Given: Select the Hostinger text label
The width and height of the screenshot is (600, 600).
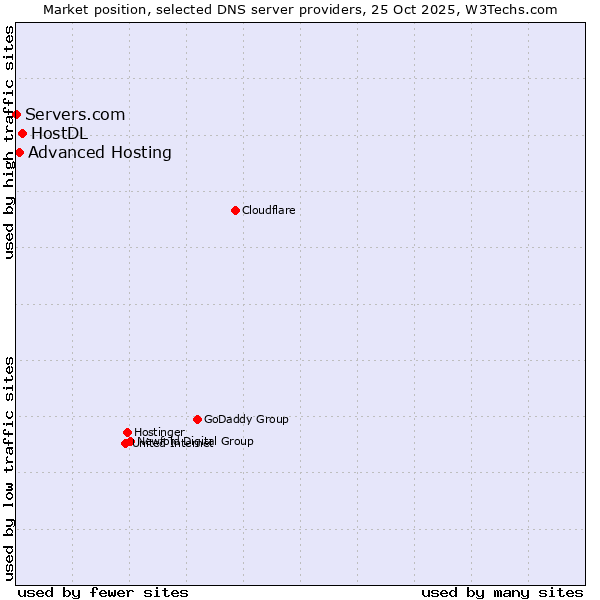Looking at the screenshot, I should click(x=159, y=432).
